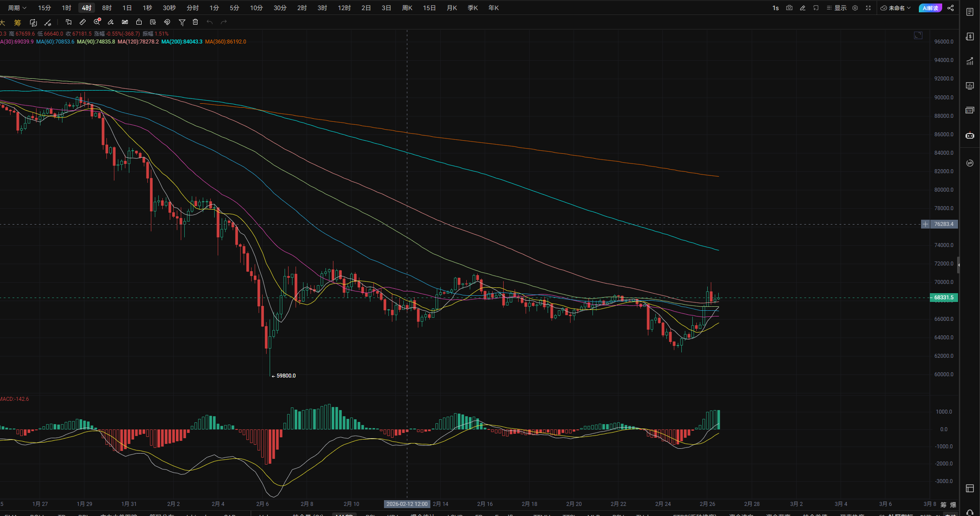Click the trash delete drawings icon
Screen dimensions: 980x516
pyautogui.click(x=196, y=22)
